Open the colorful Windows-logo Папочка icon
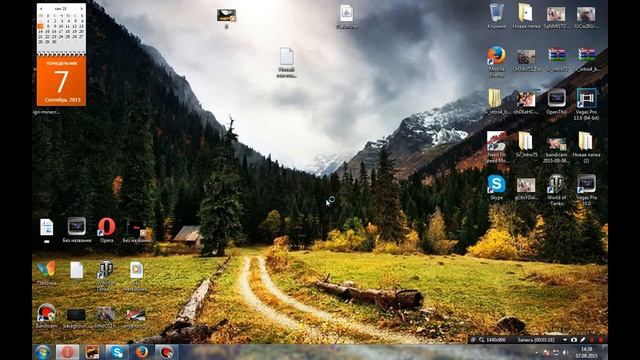 pyautogui.click(x=47, y=269)
